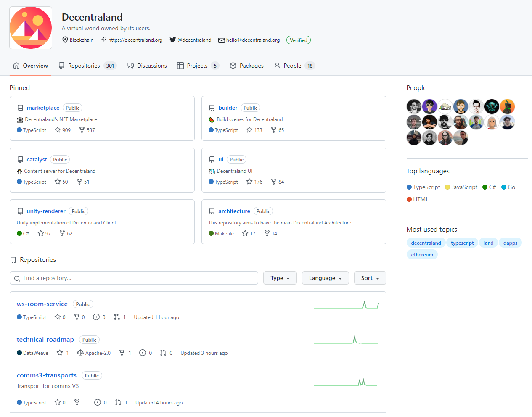Screen dimensions: 532x417
Task: Open the catalyst pinned repository
Action: [x=37, y=159]
